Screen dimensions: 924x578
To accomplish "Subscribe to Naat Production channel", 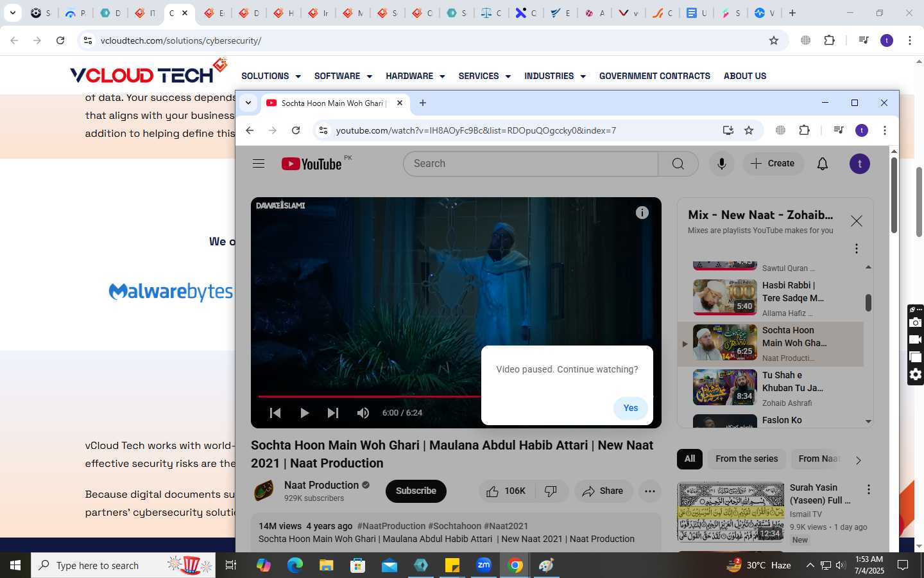I will point(416,491).
